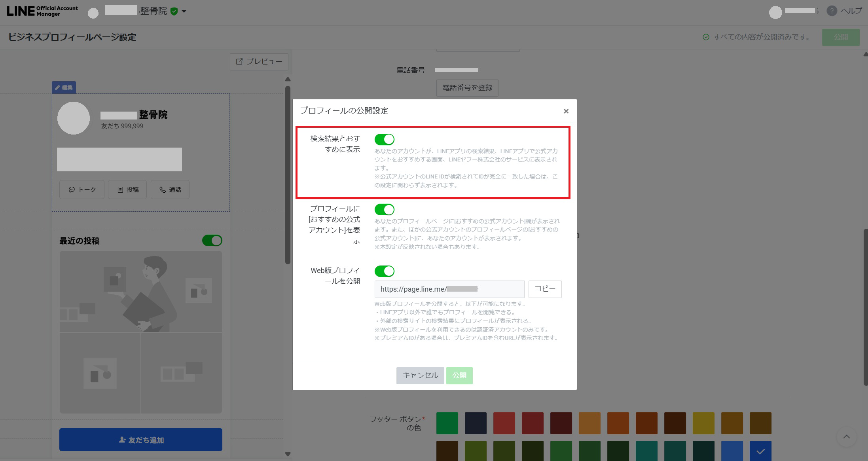Select the dark navy footer color swatch
The width and height of the screenshot is (868, 461).
[476, 423]
